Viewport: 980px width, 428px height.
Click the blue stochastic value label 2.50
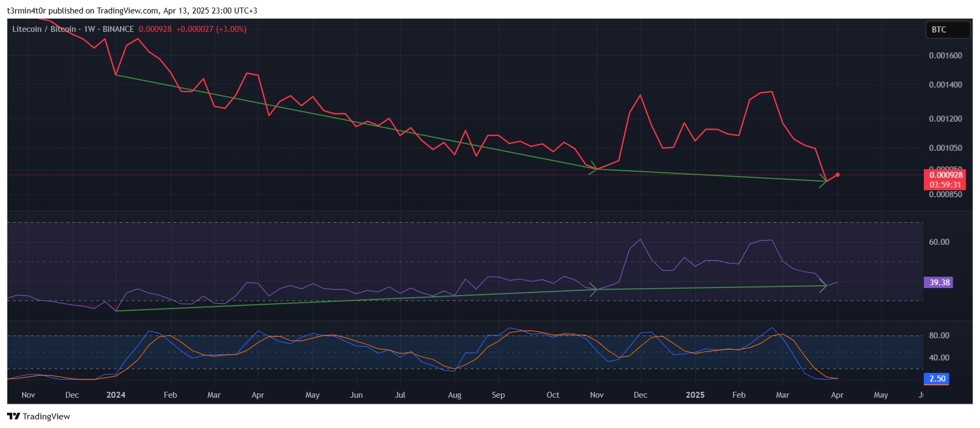pos(937,379)
